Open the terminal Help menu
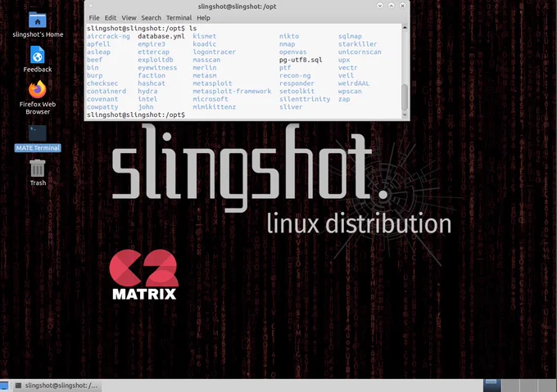Viewport: 557px width, 392px height. [x=203, y=18]
